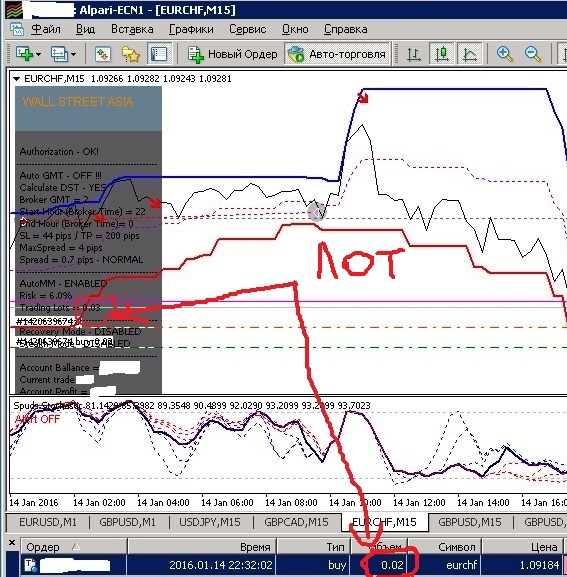The height and width of the screenshot is (577, 567).
Task: Switch to the GBPUSD,M1 chart tab
Action: [x=127, y=522]
